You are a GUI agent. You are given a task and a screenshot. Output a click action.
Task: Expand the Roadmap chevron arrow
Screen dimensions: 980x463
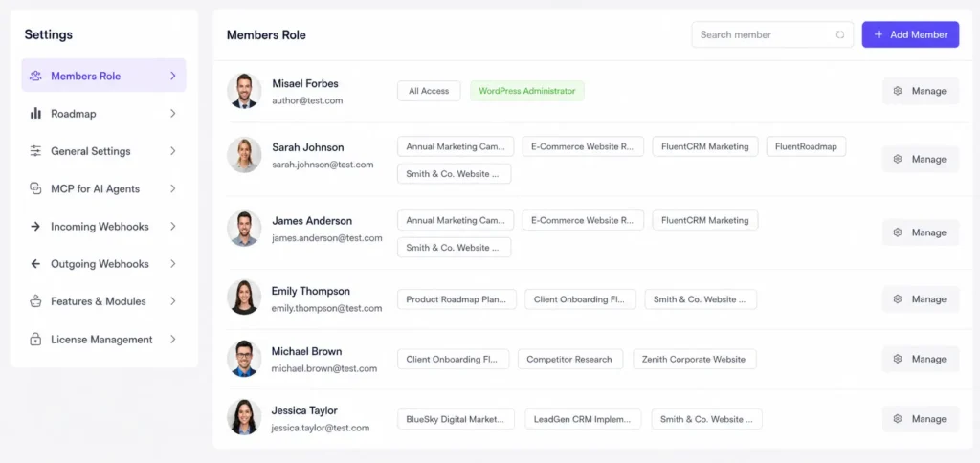[x=173, y=114]
